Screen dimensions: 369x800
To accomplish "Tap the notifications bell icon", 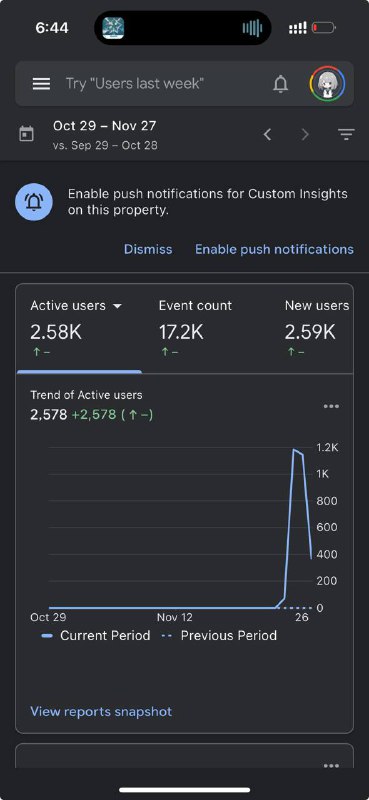I will pyautogui.click(x=280, y=84).
